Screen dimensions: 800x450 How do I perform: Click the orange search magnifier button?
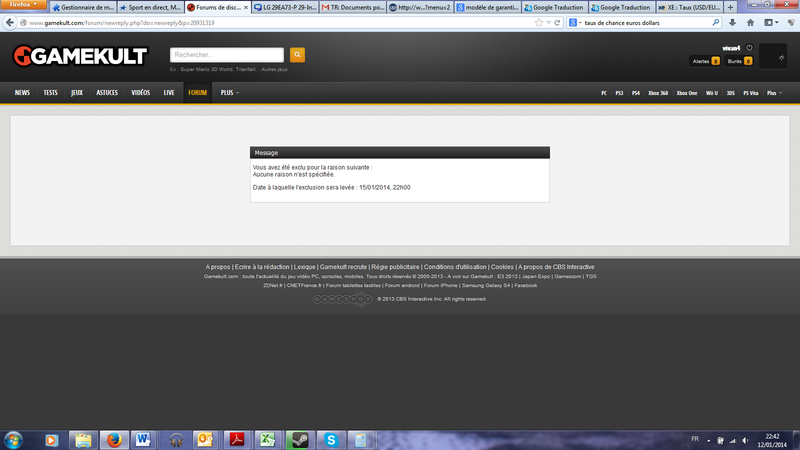pos(297,55)
